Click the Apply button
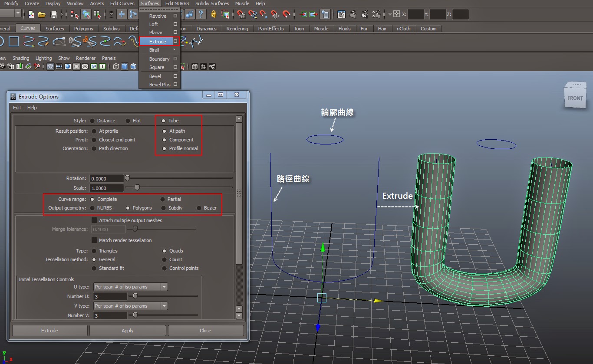 [128, 331]
